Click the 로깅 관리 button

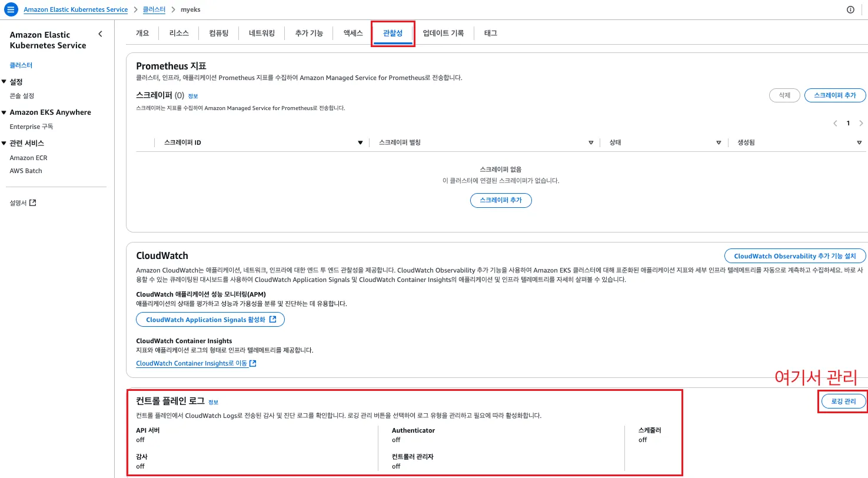point(843,401)
